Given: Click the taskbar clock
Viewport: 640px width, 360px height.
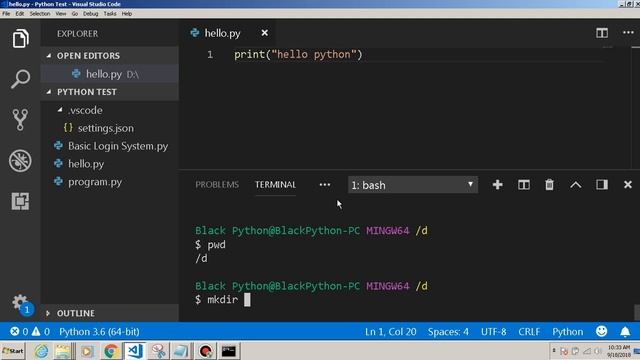Looking at the screenshot, I should tap(618, 351).
